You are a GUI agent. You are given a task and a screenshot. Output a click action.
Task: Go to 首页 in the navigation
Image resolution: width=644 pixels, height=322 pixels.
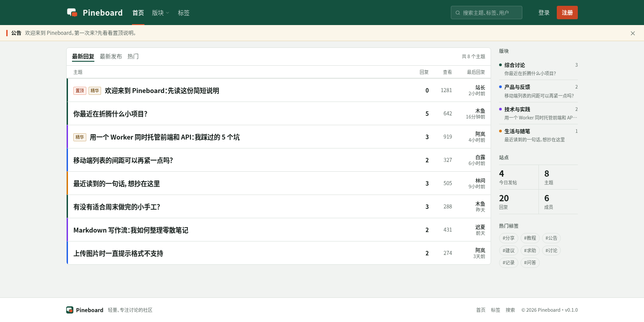(x=138, y=13)
